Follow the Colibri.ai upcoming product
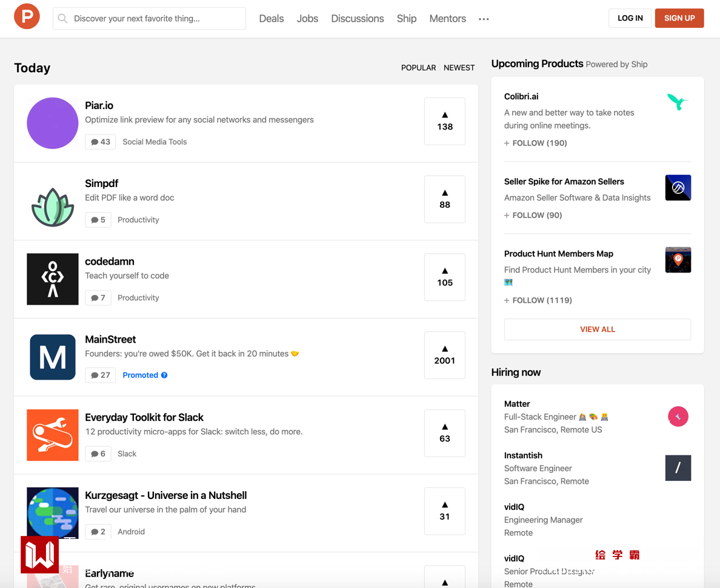 pyautogui.click(x=536, y=144)
